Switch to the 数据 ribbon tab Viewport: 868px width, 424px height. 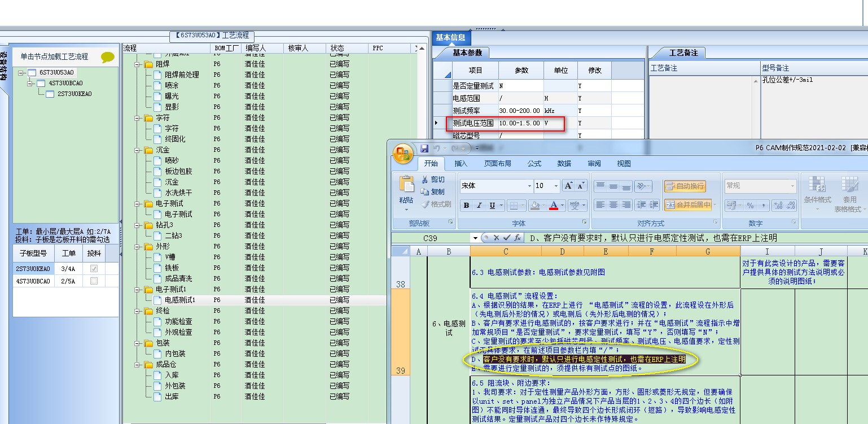(564, 164)
